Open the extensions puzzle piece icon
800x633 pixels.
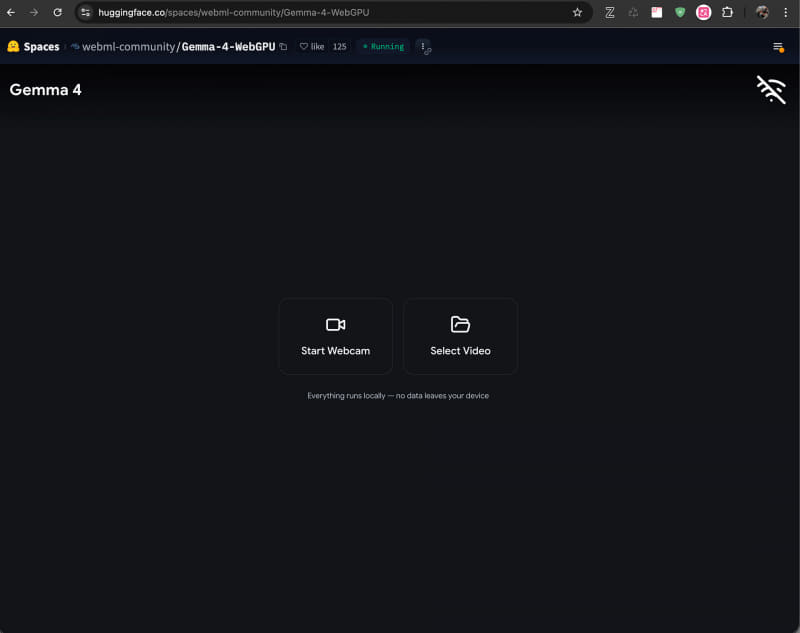coord(728,13)
